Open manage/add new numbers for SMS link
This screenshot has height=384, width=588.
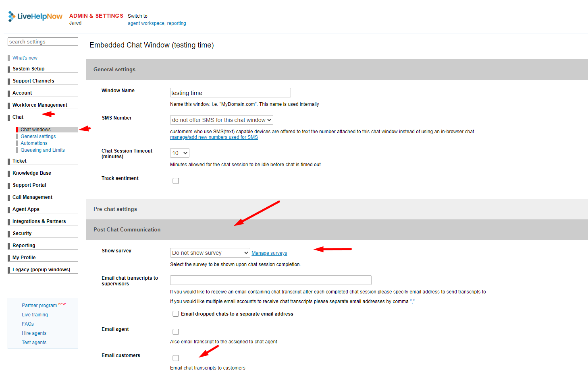[214, 137]
